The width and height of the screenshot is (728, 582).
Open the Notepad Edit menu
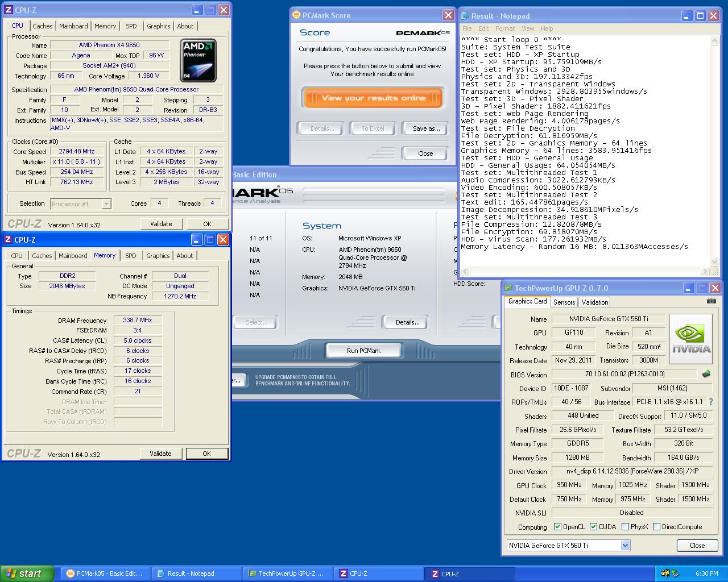click(x=483, y=28)
